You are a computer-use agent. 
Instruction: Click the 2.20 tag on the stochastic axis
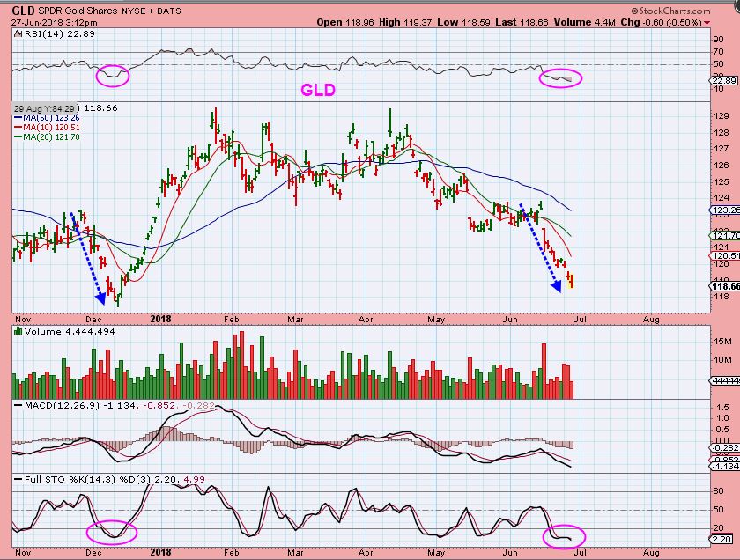(723, 539)
